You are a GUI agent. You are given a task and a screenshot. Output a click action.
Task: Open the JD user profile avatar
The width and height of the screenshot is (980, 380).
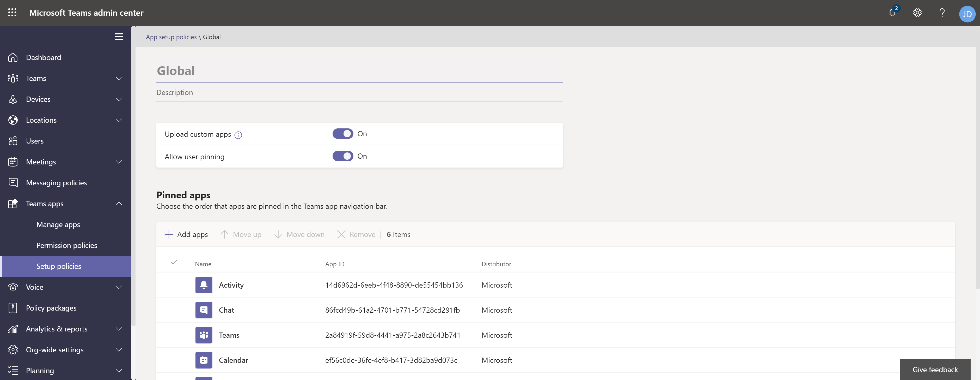[x=967, y=14]
